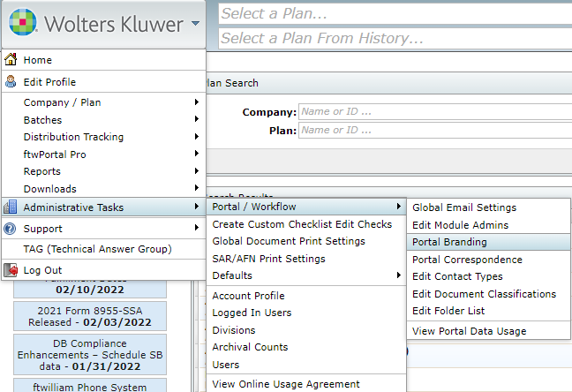Open Archival Counts menu item
This screenshot has height=392, width=572.
click(306, 347)
